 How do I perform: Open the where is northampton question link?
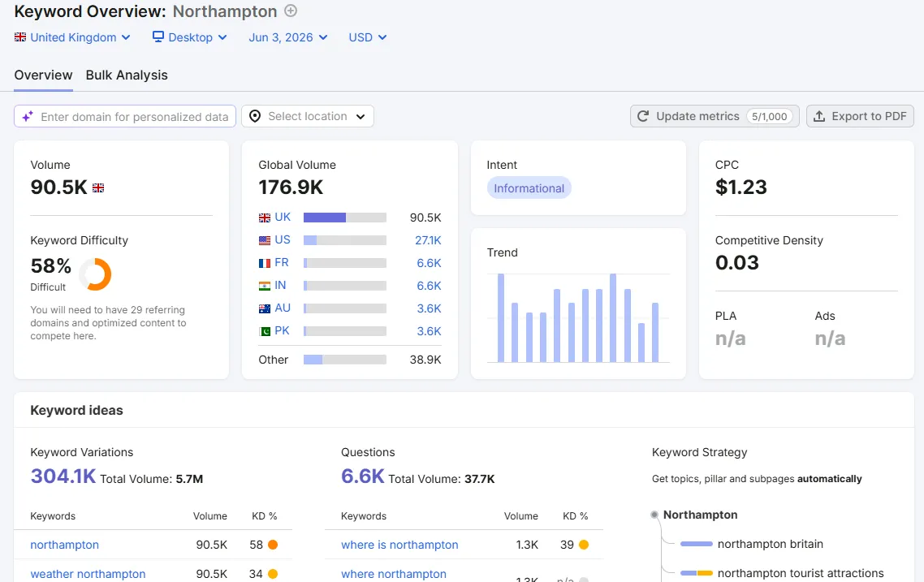tap(399, 545)
